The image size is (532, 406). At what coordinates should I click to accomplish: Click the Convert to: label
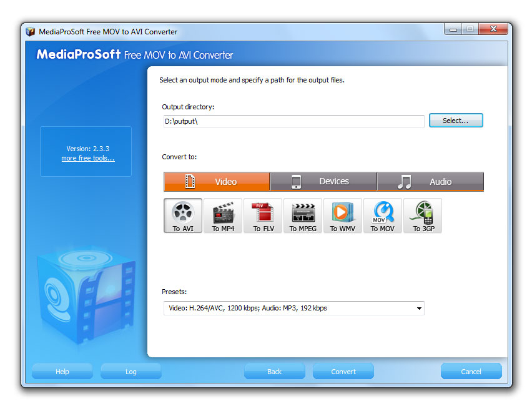pos(179,157)
